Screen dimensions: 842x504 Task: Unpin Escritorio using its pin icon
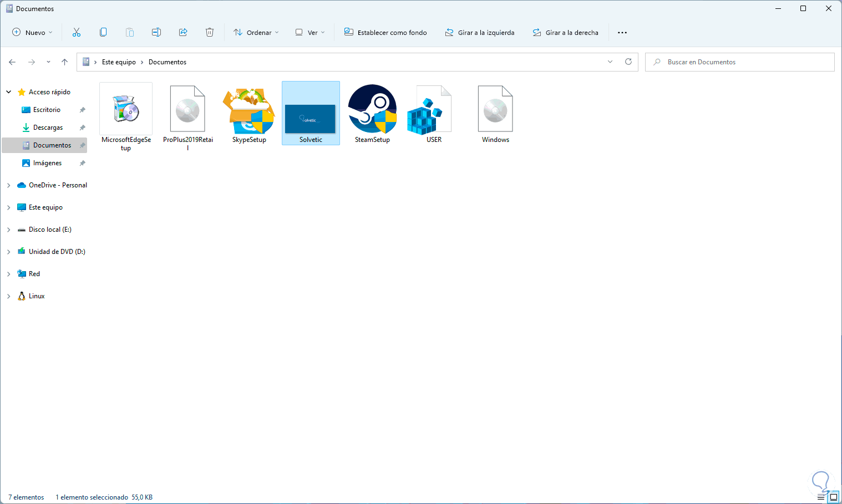point(83,110)
